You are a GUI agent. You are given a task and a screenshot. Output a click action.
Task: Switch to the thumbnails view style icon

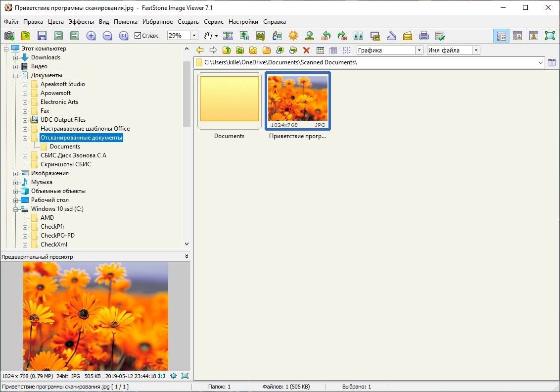pyautogui.click(x=321, y=50)
